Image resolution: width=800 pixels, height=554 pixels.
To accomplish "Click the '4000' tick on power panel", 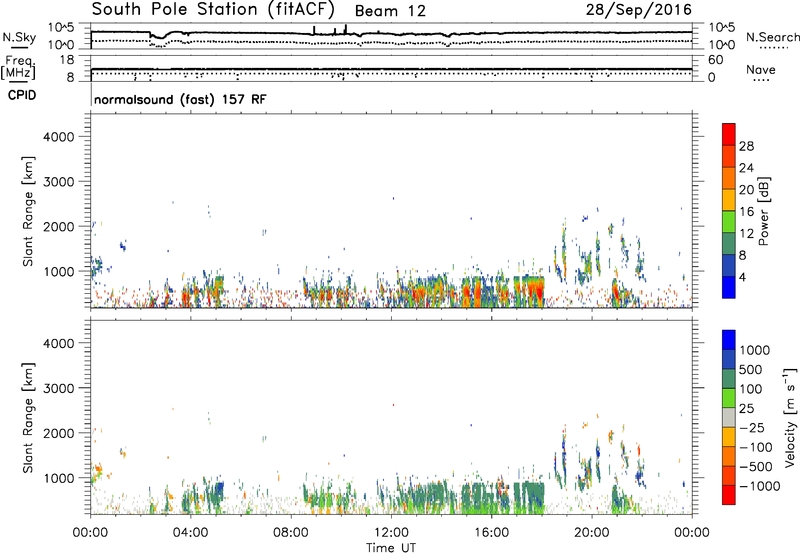I will coord(58,137).
